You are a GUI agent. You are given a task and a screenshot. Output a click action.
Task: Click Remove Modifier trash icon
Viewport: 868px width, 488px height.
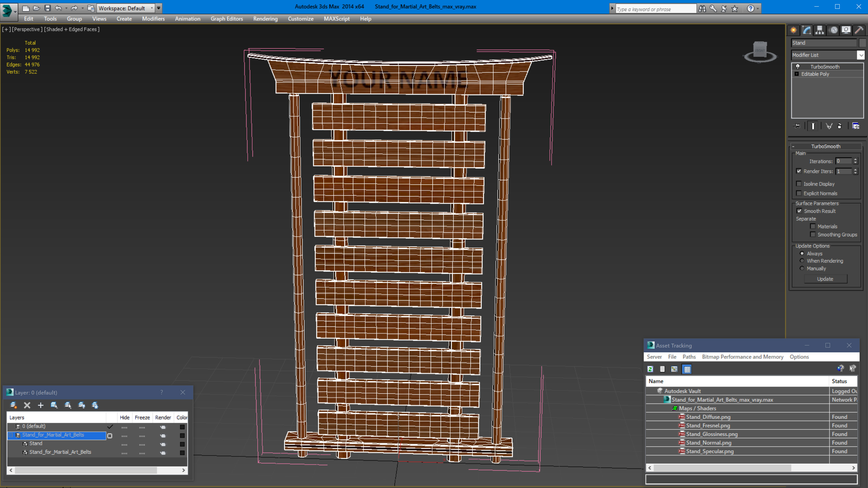(x=840, y=126)
